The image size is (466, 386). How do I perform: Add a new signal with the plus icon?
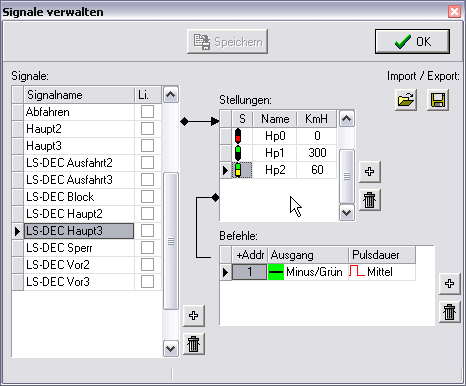(194, 316)
